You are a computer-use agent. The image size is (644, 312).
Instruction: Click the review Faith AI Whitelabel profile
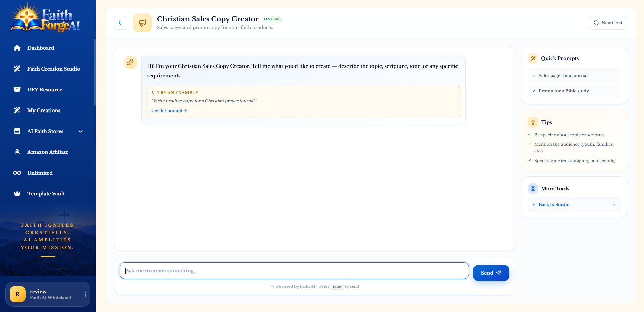tap(48, 294)
